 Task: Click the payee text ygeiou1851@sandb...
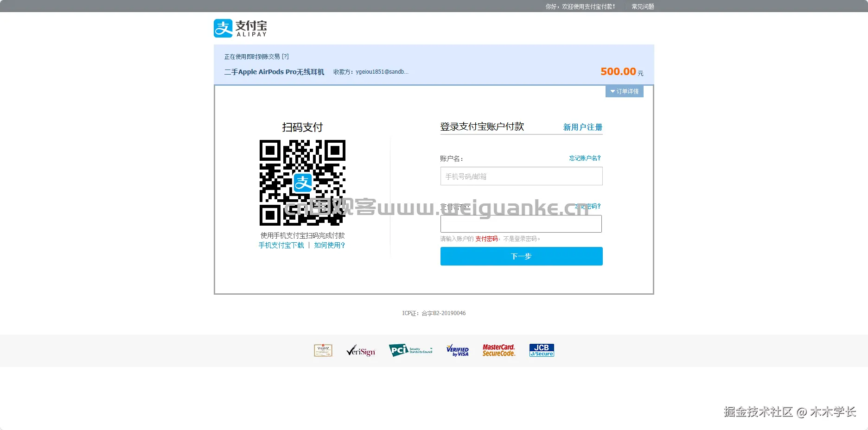pos(382,72)
